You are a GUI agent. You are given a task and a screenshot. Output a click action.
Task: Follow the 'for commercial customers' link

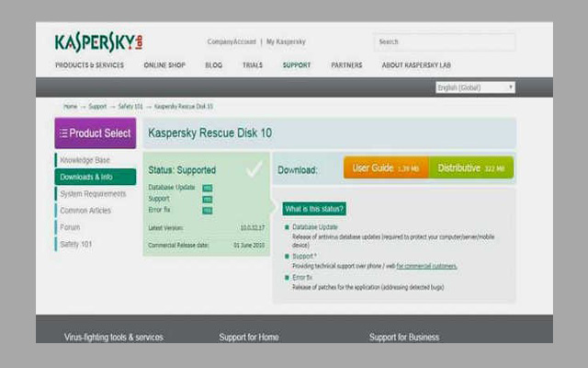(426, 266)
